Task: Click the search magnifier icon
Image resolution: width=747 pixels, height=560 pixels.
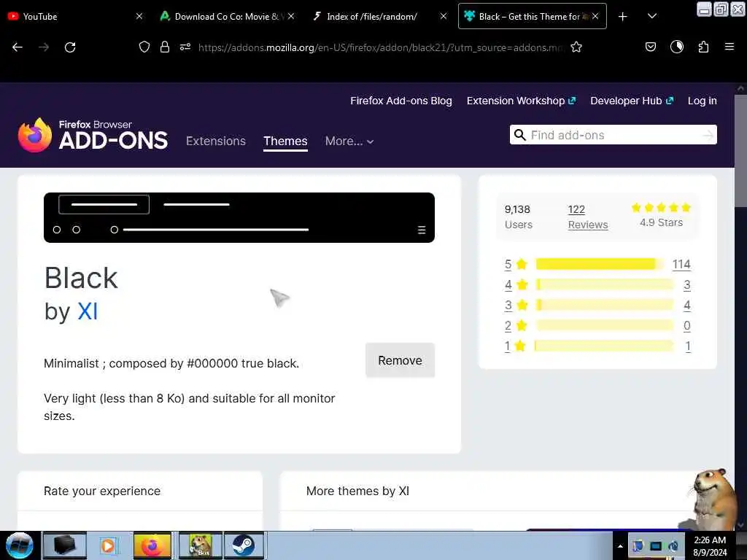Action: pyautogui.click(x=519, y=135)
